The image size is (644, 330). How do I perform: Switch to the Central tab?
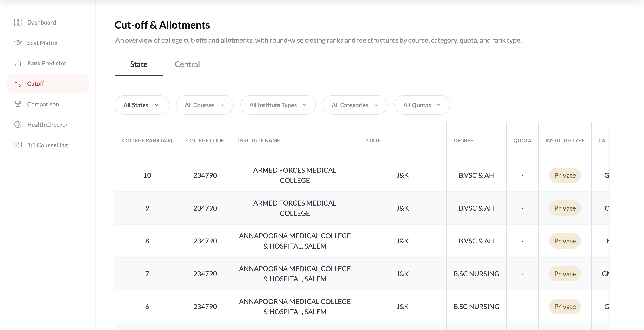click(x=187, y=64)
